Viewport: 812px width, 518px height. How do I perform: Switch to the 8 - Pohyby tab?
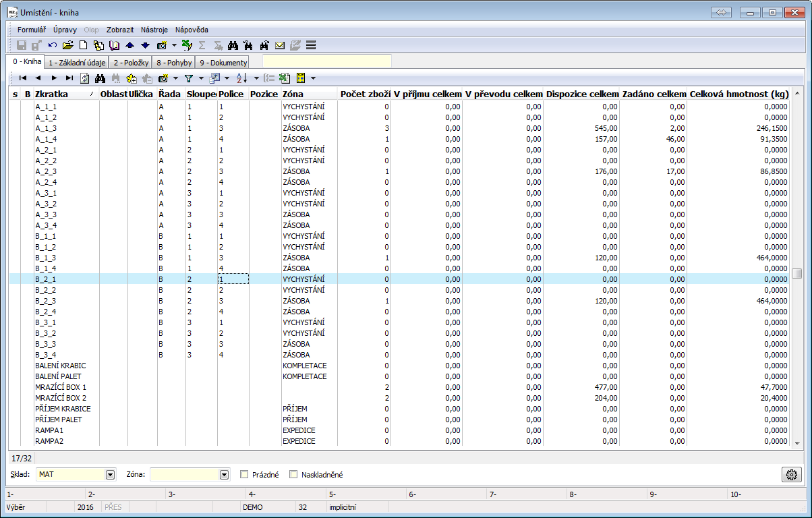coord(173,62)
